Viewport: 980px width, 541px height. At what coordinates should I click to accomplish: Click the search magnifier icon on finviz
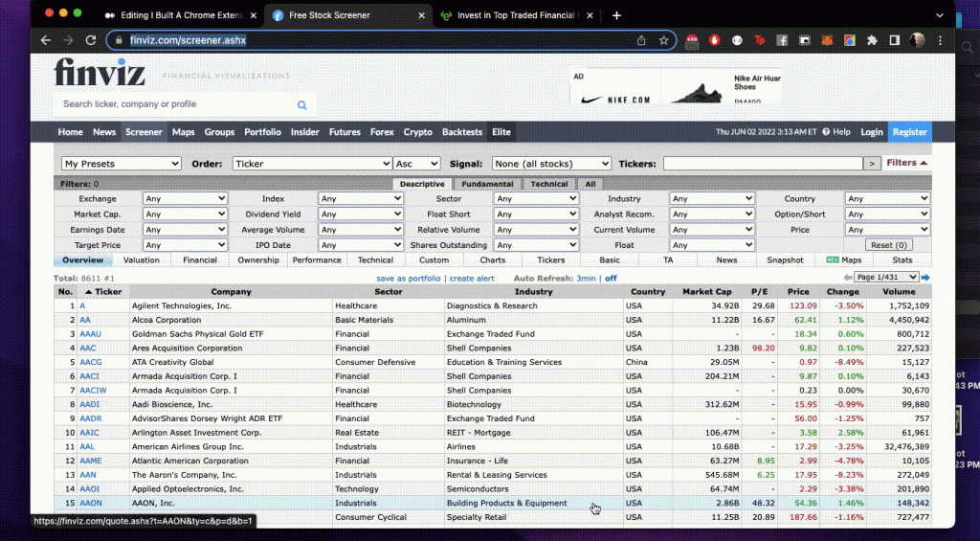click(302, 105)
